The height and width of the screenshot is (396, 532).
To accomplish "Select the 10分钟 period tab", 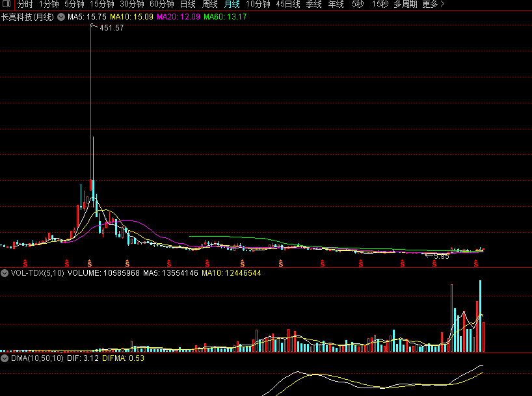I will [258, 5].
